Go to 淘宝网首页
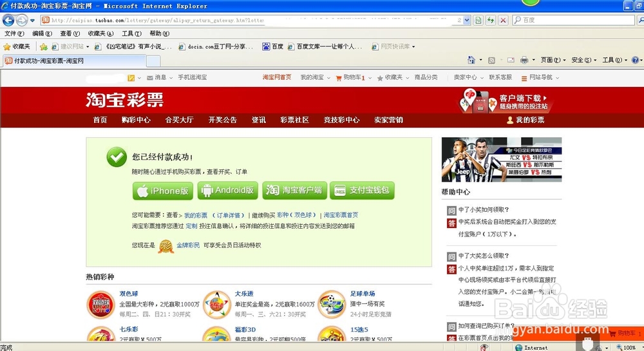644x351 pixels. (277, 77)
